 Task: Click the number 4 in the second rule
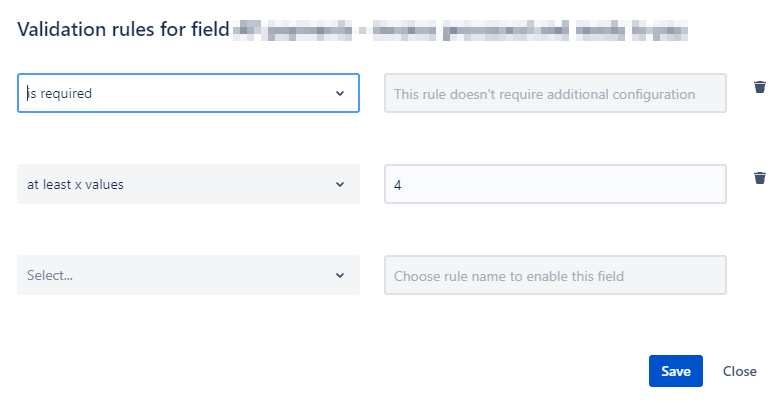click(397, 185)
